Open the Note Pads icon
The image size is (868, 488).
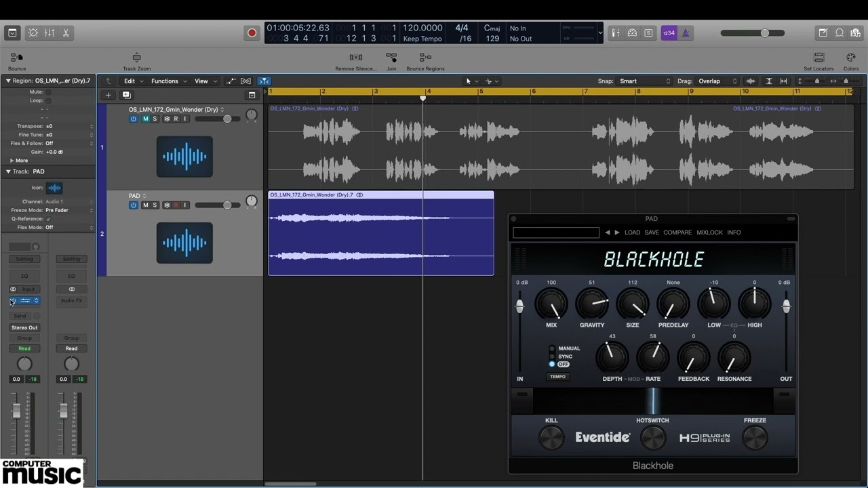[x=823, y=33]
